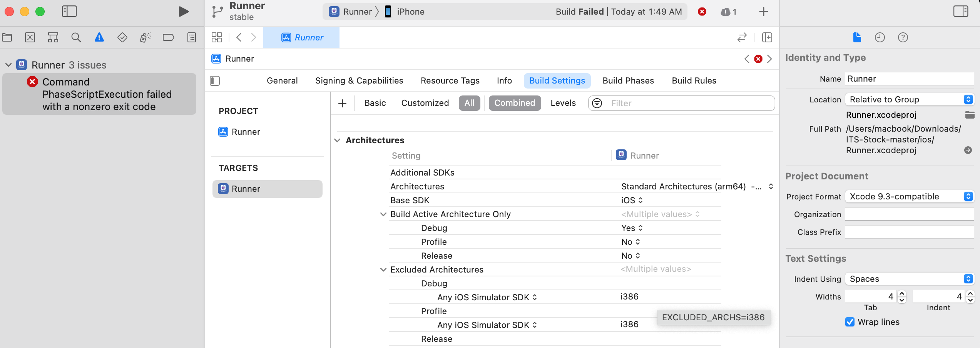Collapse Build Active Architecture Only row
The height and width of the screenshot is (348, 980).
383,214
